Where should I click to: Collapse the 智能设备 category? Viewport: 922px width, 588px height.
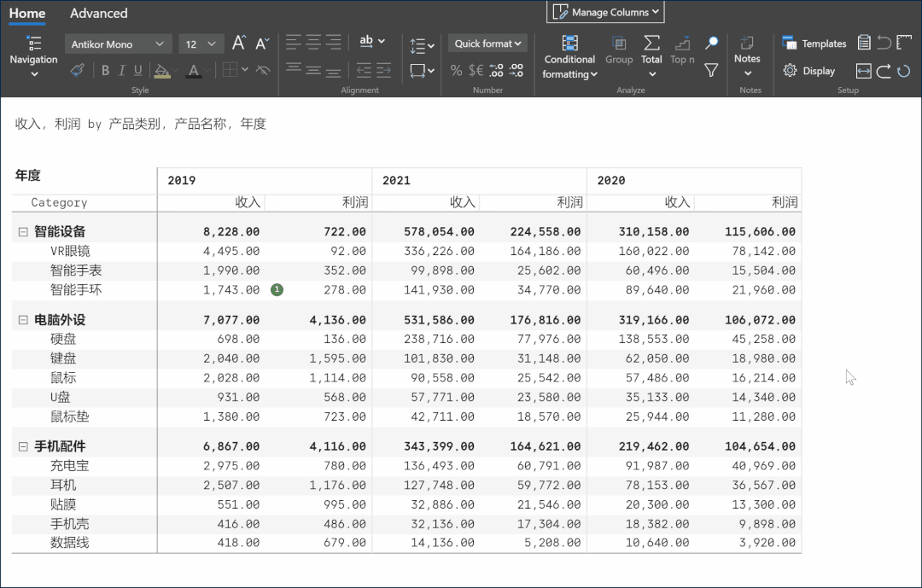[x=23, y=231]
